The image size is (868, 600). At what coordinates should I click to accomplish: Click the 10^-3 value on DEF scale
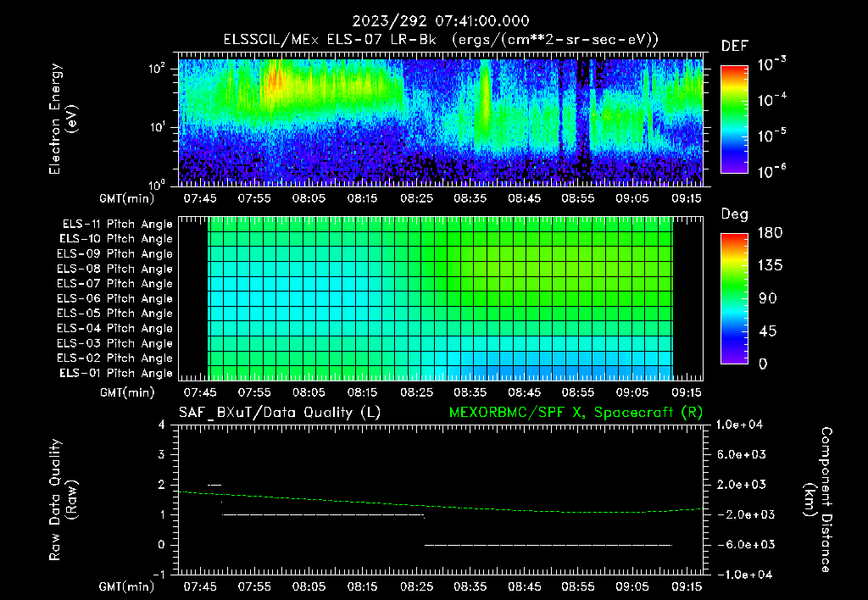click(771, 64)
